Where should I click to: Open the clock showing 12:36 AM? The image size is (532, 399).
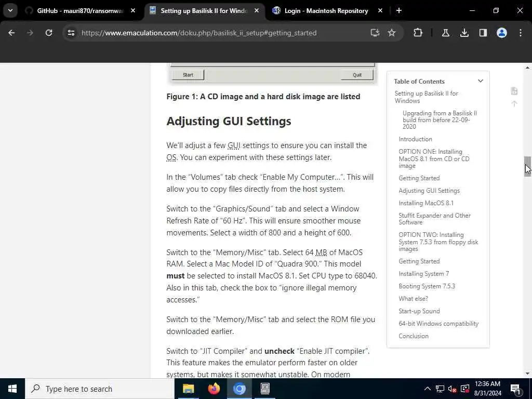pos(487,389)
